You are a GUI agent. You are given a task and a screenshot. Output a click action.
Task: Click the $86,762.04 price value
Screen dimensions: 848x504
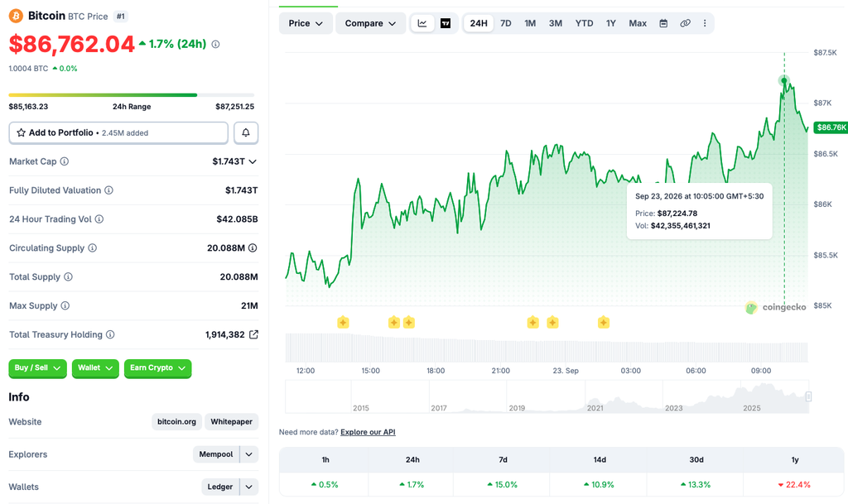(x=71, y=45)
